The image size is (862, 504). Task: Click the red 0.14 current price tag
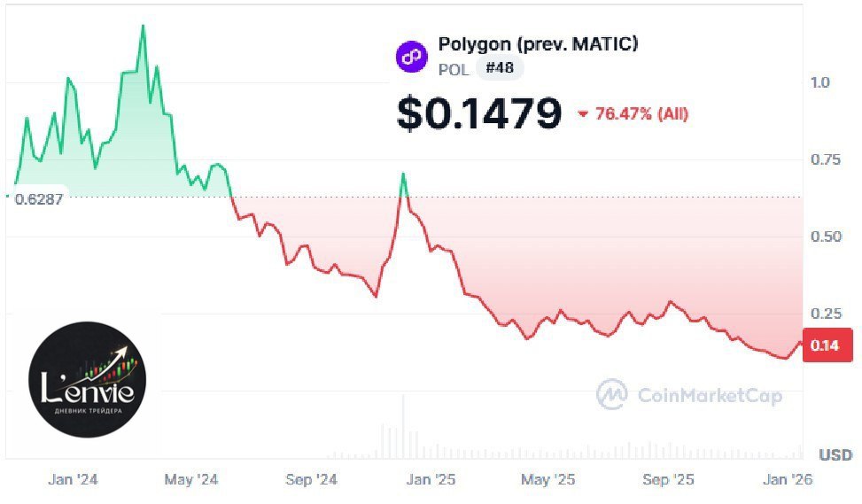tap(826, 345)
